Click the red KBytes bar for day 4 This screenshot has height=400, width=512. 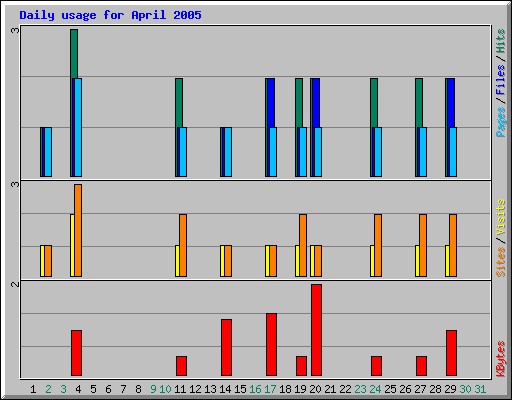click(x=76, y=353)
